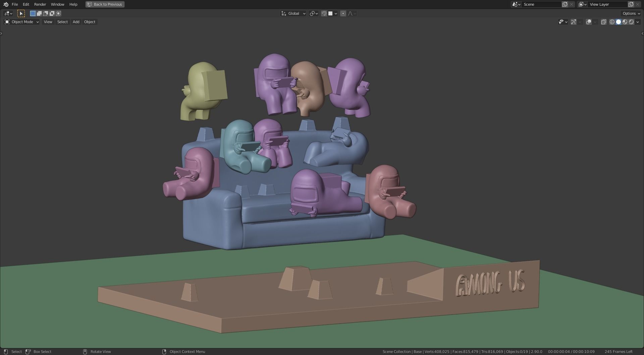Click the Scene name field
This screenshot has width=644, height=355.
(541, 4)
